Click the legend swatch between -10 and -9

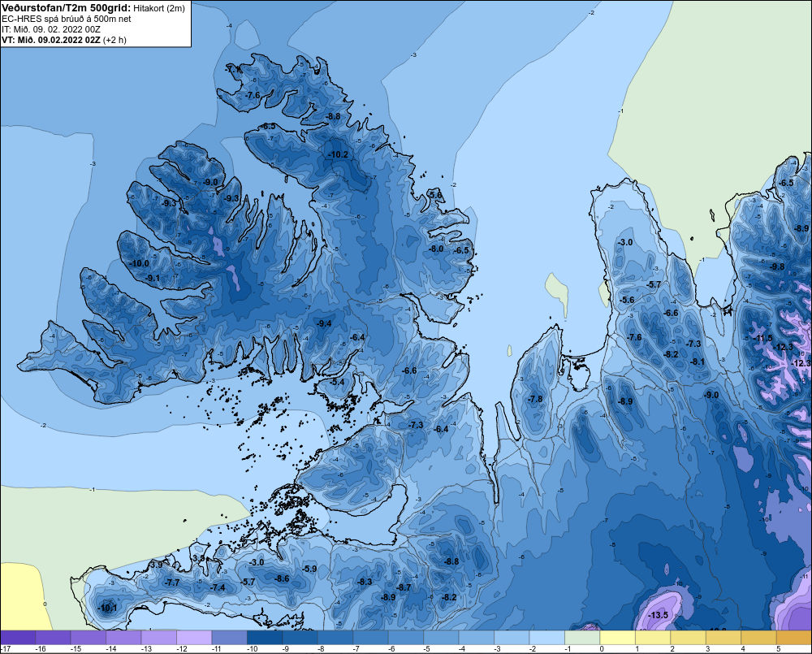[x=265, y=638]
